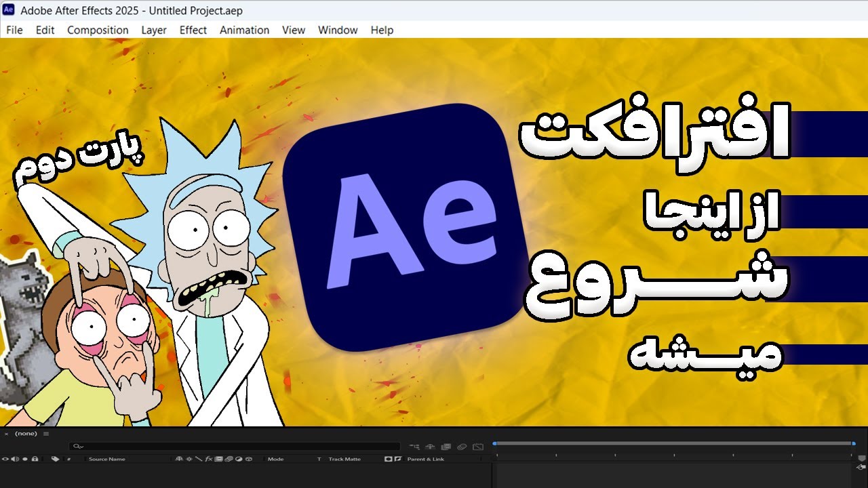Click the Frame Blending column icon
Image resolution: width=868 pixels, height=488 pixels.
(x=218, y=459)
